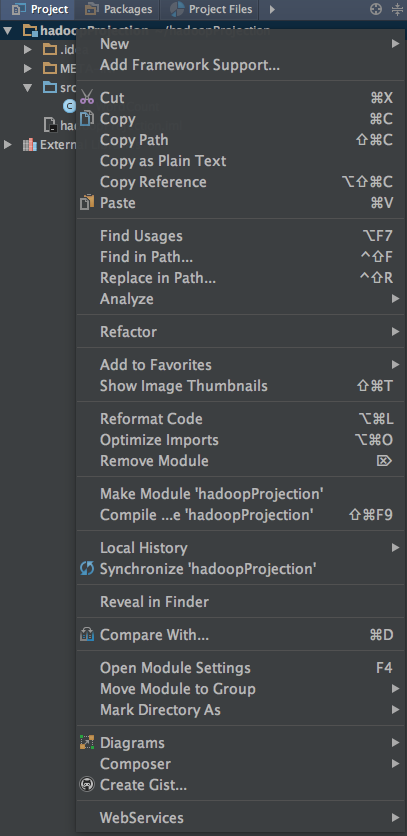Click the collapse all icon in header
The image size is (407, 836).
[x=397, y=9]
